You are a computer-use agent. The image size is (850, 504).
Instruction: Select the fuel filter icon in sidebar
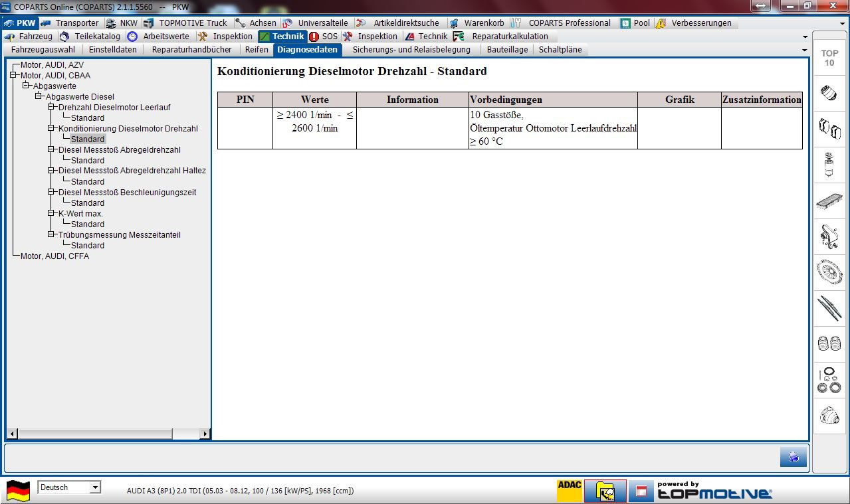(829, 164)
